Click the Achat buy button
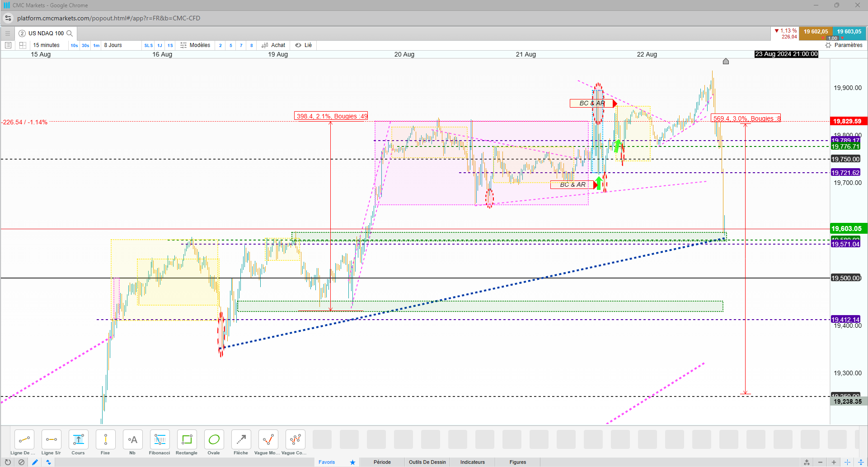 (273, 45)
